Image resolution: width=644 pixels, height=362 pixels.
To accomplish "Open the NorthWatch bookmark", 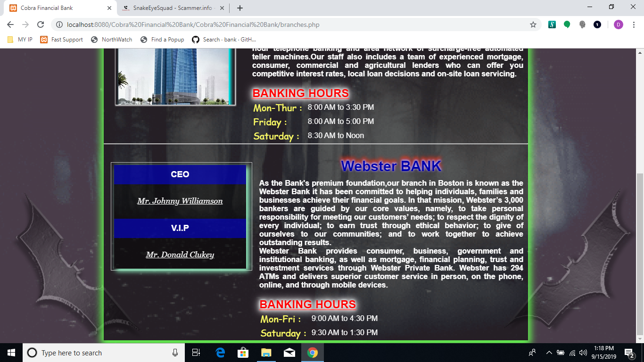I will pyautogui.click(x=112, y=40).
